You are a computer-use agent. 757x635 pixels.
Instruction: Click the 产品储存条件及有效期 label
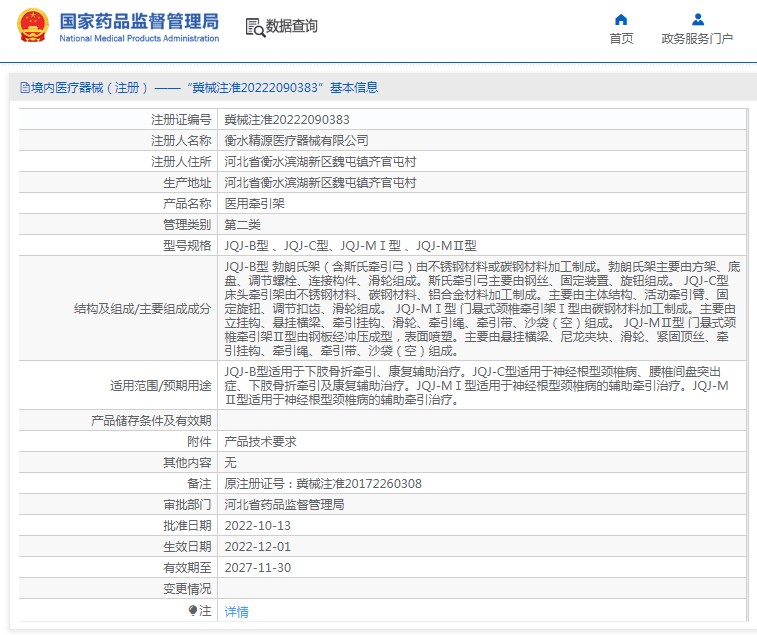151,421
